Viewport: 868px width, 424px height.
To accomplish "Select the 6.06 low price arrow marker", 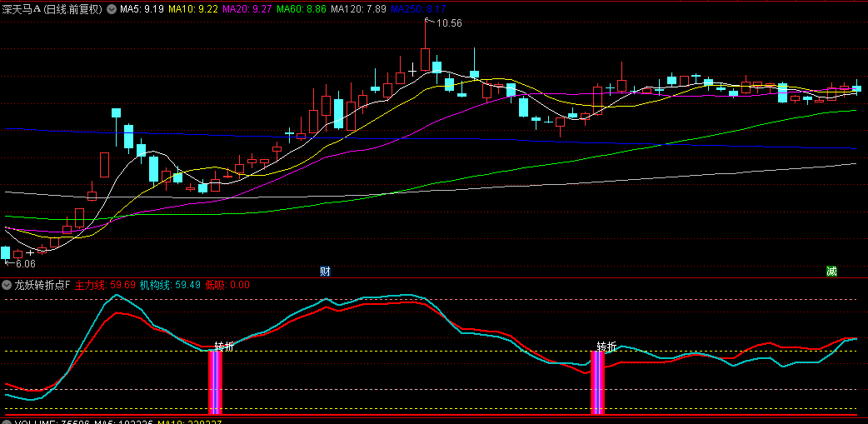I will (x=21, y=263).
